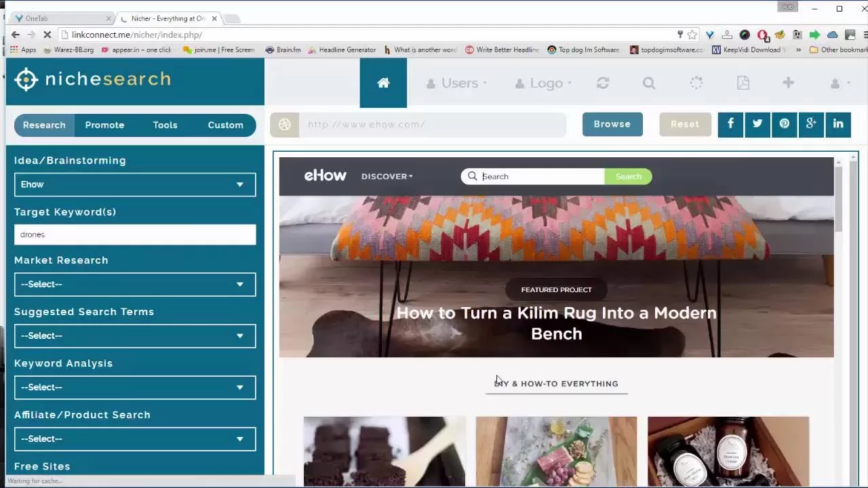Expand the eHow DISCOVER dropdown

coord(387,176)
